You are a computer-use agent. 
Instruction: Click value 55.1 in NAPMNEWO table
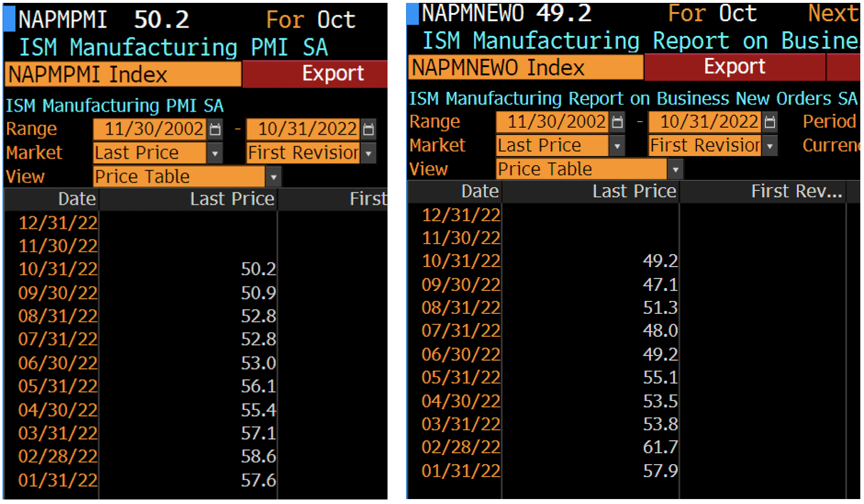pos(660,378)
